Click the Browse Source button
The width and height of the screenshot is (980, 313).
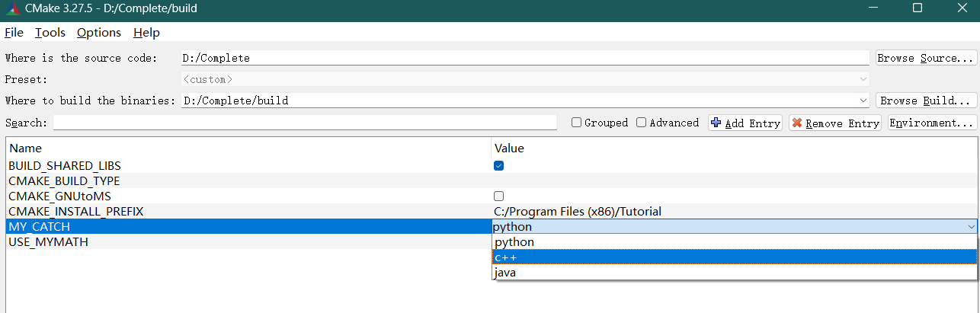(x=925, y=58)
